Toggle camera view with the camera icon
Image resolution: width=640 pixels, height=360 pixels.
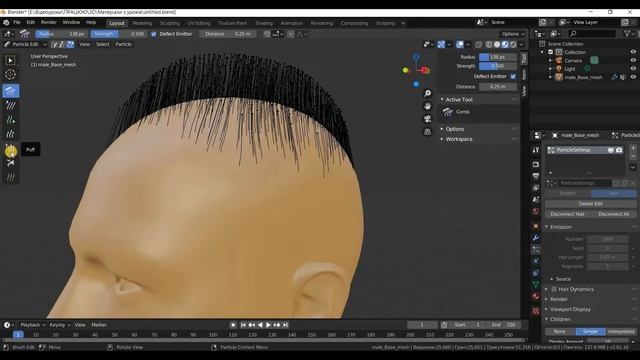[427, 119]
